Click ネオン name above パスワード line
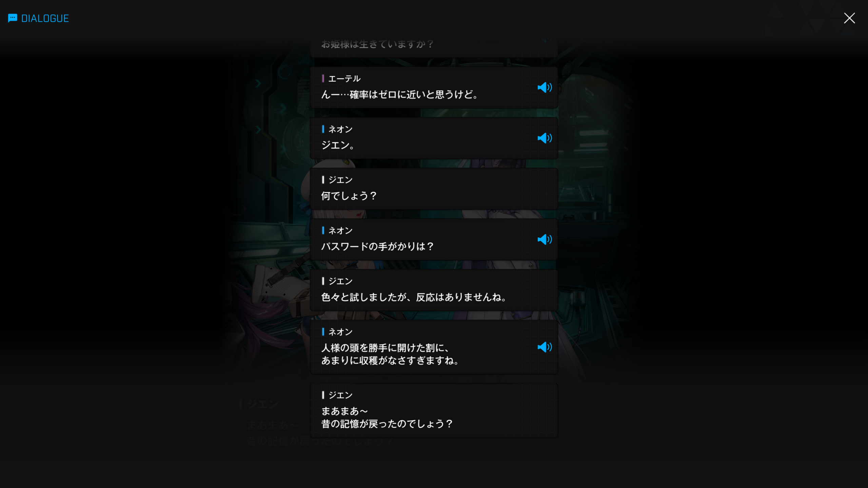 coord(340,230)
